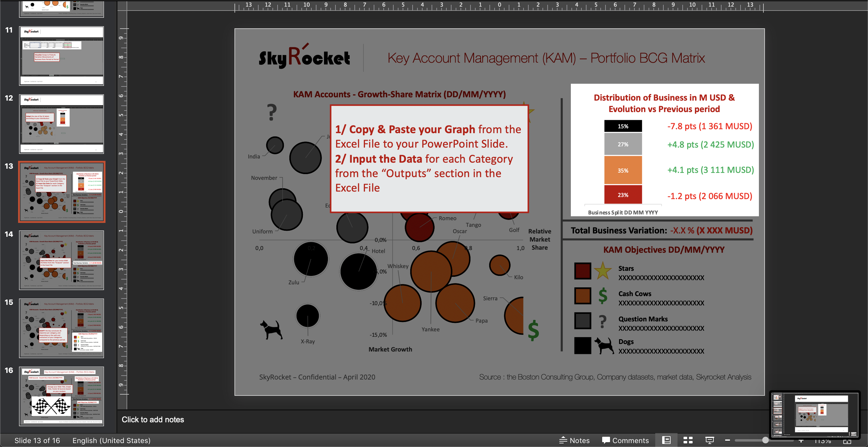Click the floating screenshot preview thumbnail
Viewport: 868px width, 447px height.
815,415
